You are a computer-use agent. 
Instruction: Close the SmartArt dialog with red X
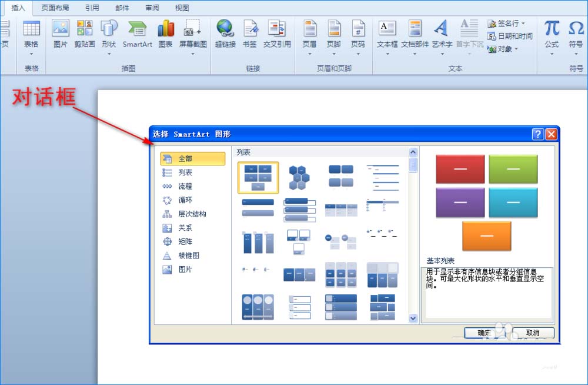coord(551,134)
